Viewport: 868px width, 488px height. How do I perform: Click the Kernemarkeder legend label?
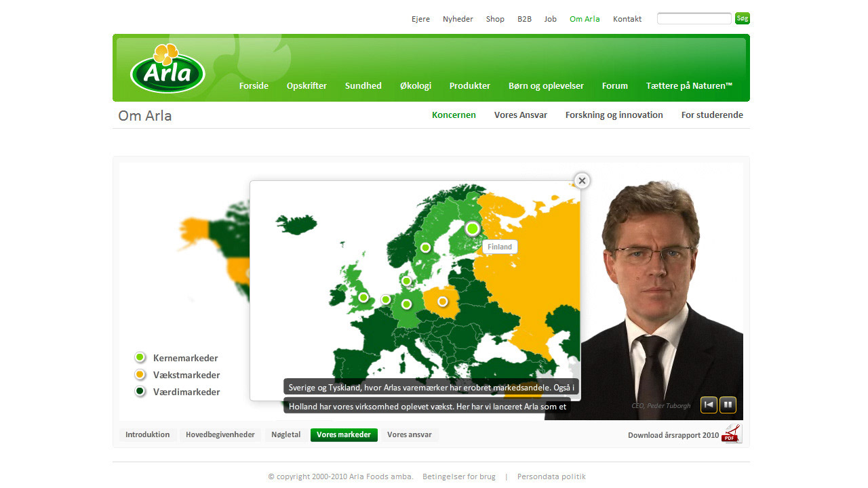pos(186,358)
